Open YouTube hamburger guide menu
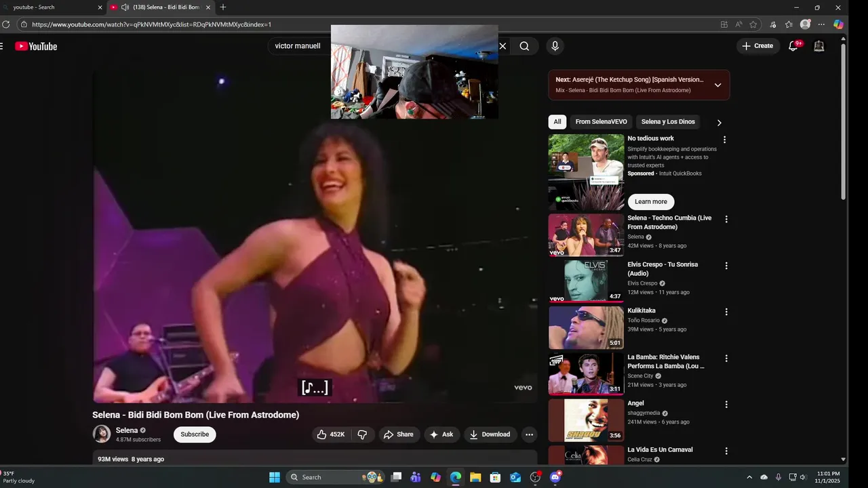868x488 pixels. click(1, 46)
